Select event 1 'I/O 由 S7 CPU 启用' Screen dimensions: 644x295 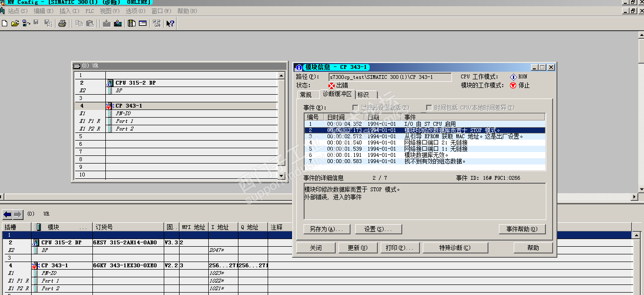(x=425, y=124)
